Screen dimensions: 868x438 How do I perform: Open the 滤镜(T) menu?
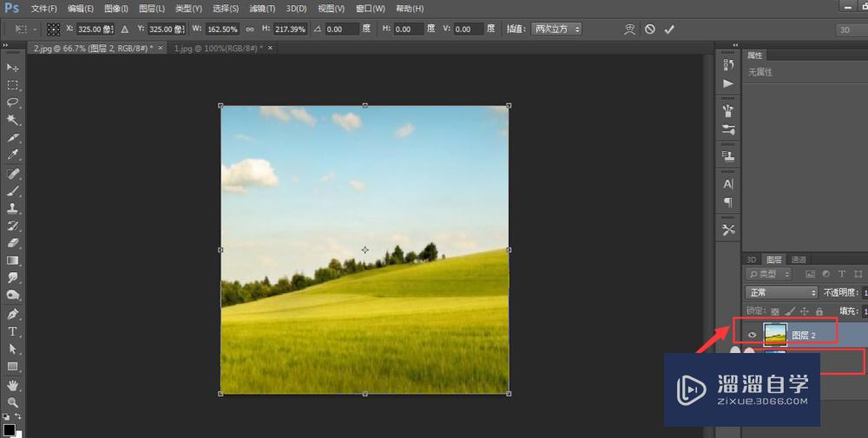coord(262,9)
